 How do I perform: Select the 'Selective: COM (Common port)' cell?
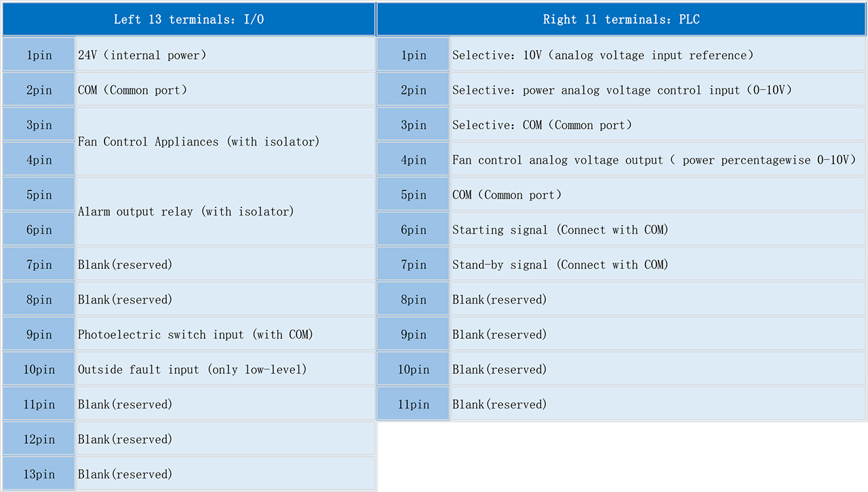point(658,125)
